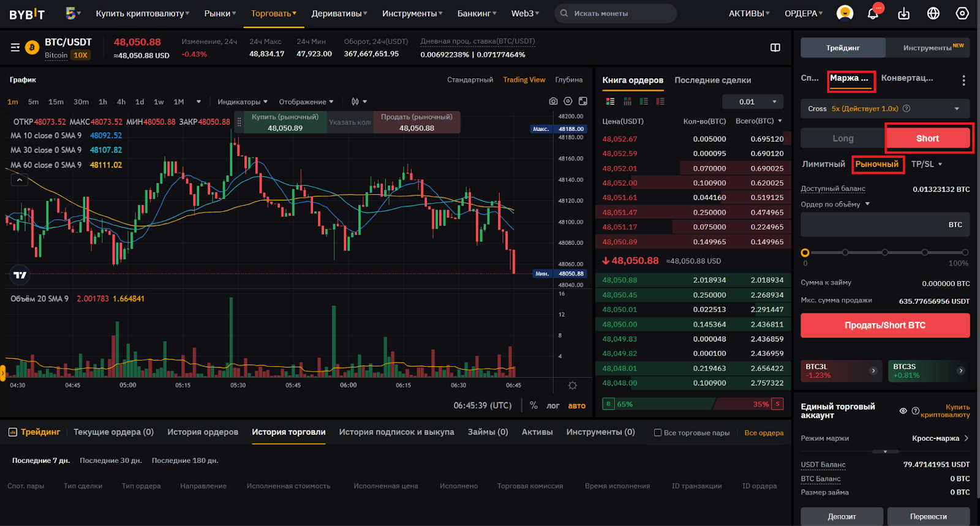
Task: Open Купить криптовалюту menu
Action: 143,13
